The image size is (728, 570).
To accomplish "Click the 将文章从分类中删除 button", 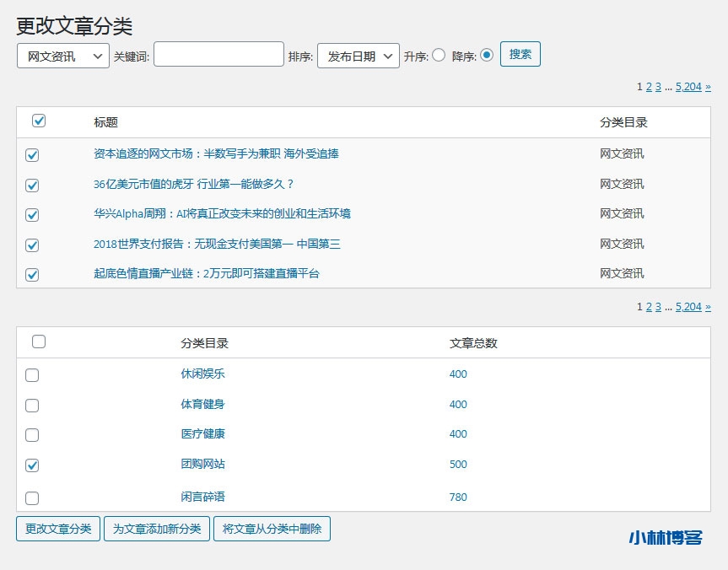I will (272, 529).
